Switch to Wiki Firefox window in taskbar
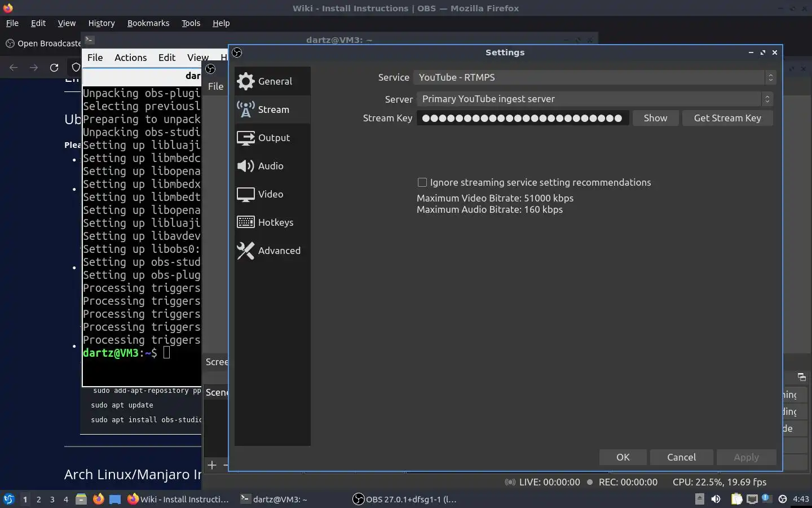 point(178,499)
